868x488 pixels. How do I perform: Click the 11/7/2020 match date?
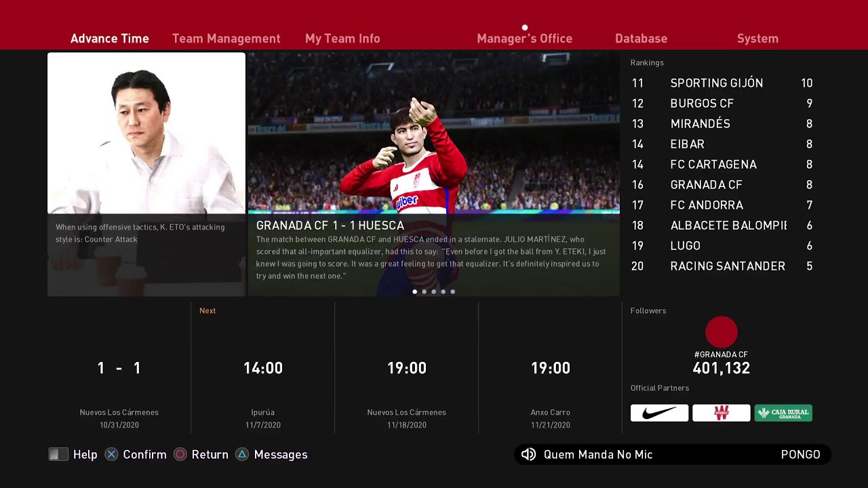263,425
